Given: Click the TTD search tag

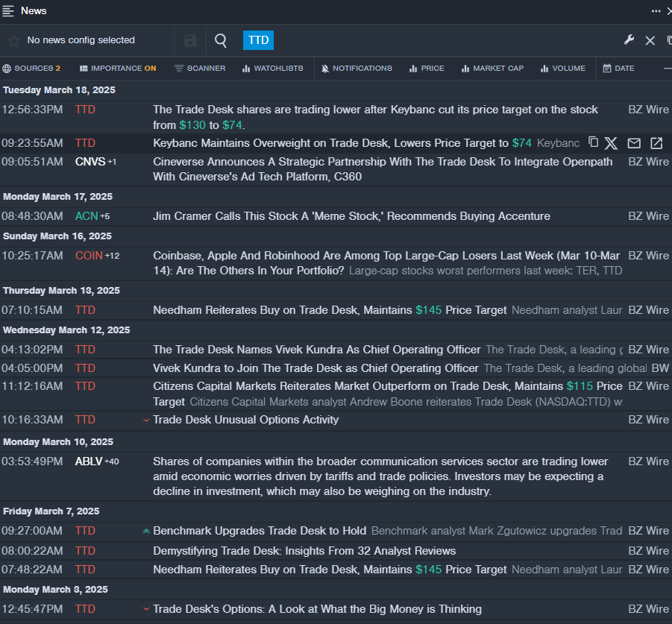Looking at the screenshot, I should (x=258, y=40).
